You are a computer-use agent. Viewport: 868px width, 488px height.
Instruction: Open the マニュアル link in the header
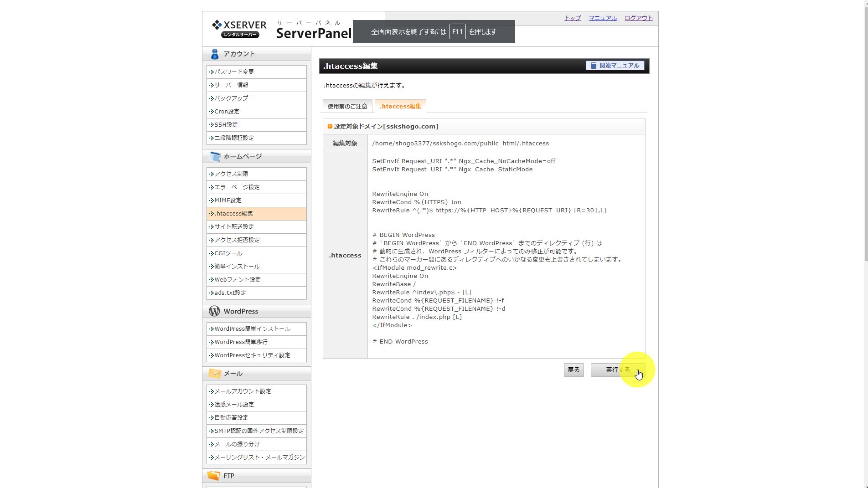602,18
